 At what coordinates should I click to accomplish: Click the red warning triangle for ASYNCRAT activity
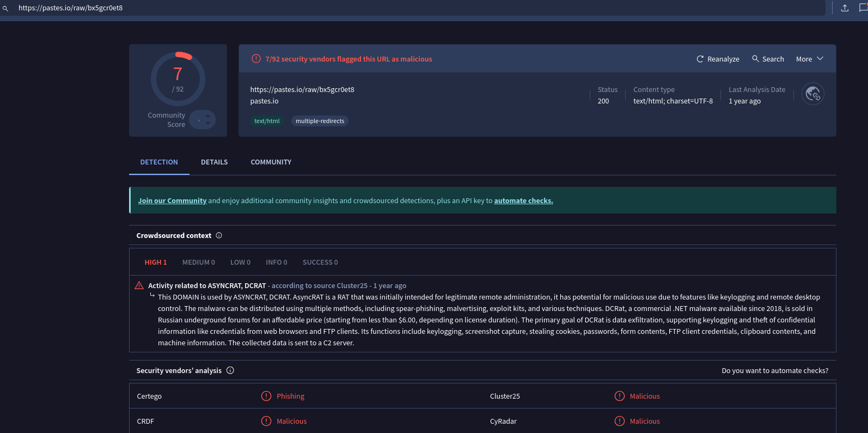(x=139, y=285)
